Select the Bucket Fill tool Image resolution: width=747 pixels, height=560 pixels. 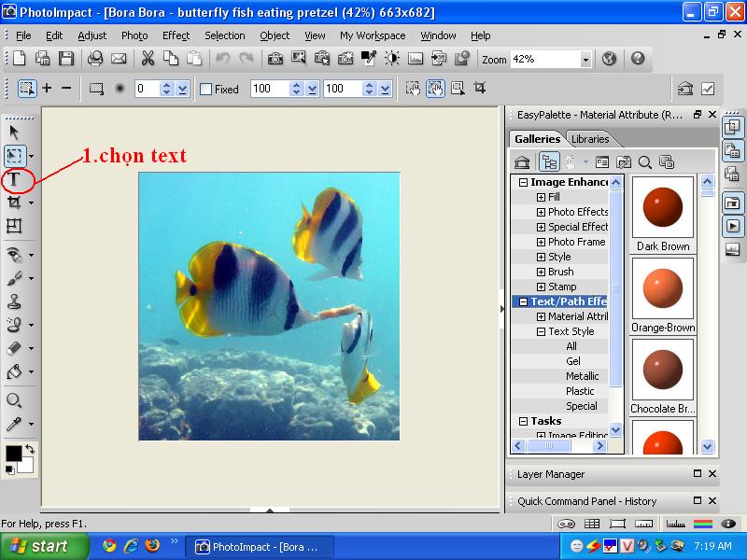tap(14, 371)
